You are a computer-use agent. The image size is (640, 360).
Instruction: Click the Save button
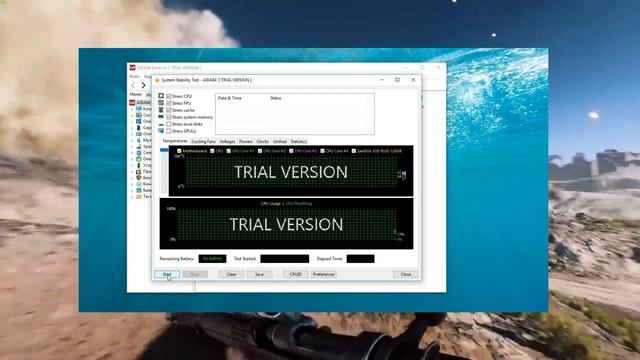259,274
